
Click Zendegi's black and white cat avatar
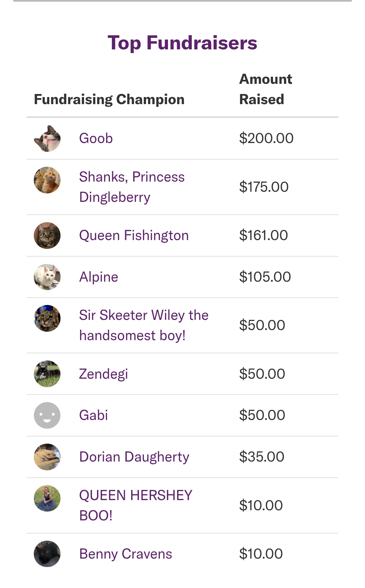(47, 374)
